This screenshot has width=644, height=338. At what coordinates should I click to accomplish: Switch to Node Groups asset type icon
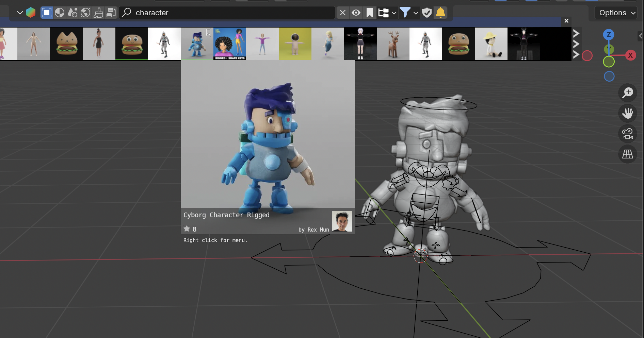coord(111,13)
